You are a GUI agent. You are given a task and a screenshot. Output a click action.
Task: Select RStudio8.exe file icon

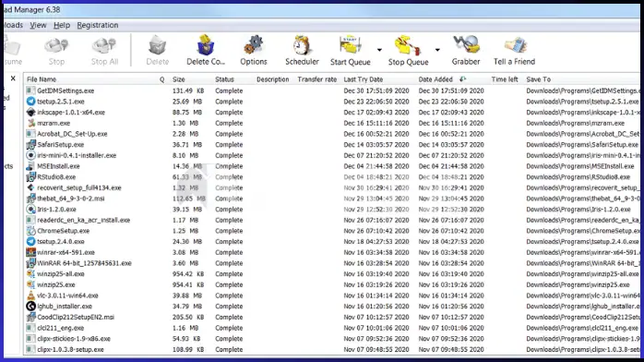[30, 176]
